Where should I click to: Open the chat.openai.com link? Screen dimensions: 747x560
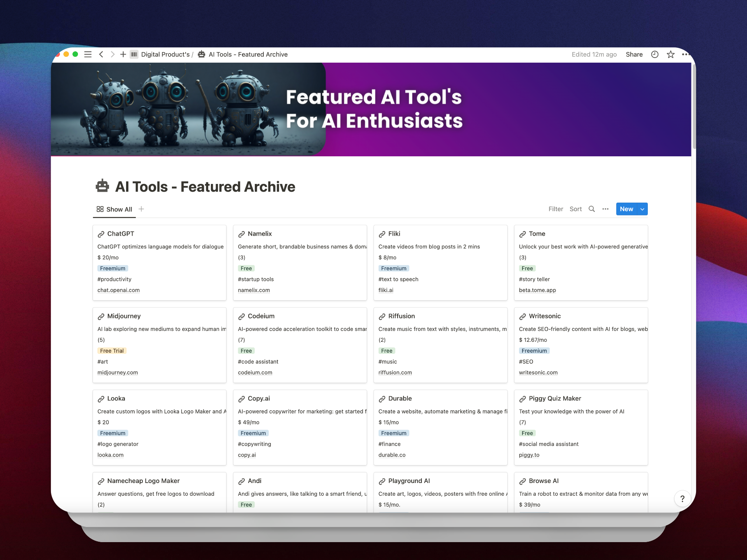click(x=118, y=290)
